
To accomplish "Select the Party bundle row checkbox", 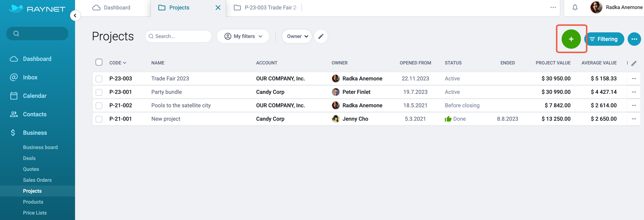I will tap(99, 92).
